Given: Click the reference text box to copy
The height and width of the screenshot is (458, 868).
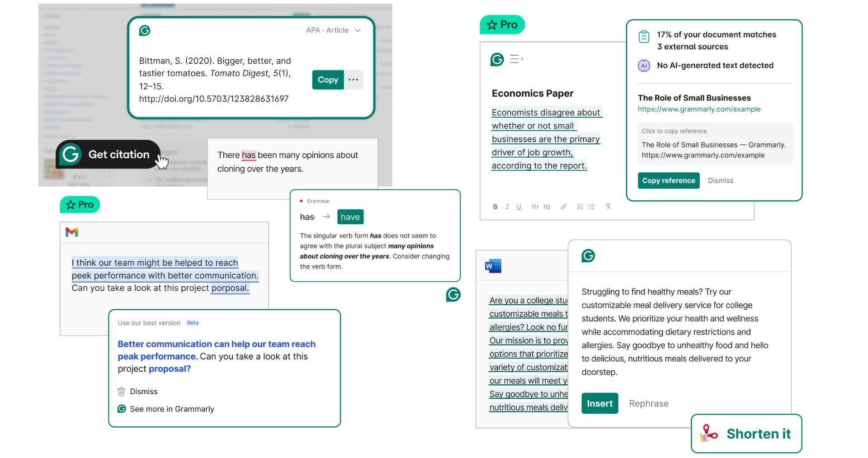Looking at the screenshot, I should coord(715,143).
